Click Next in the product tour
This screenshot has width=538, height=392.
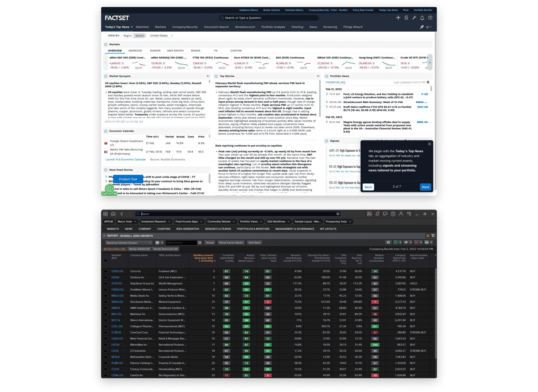[x=425, y=187]
